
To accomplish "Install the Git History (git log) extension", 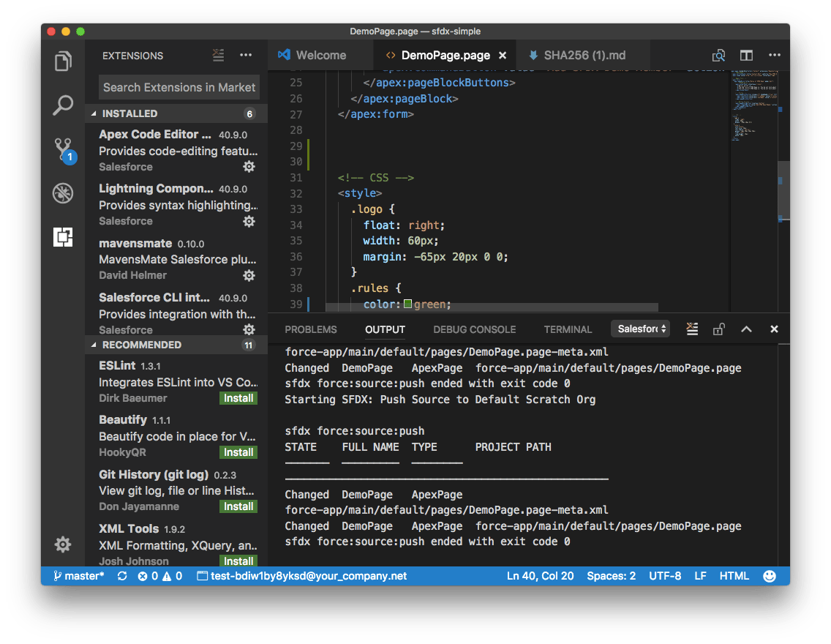I will click(x=238, y=506).
